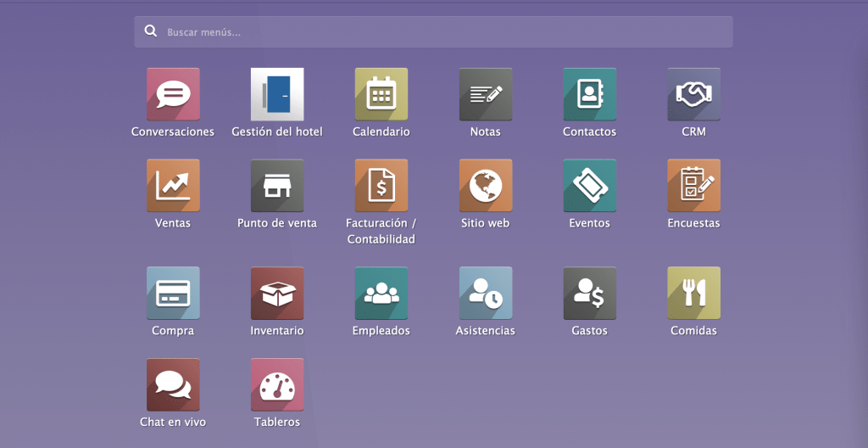
Task: Open the Punto de venta shop icon
Action: (277, 186)
